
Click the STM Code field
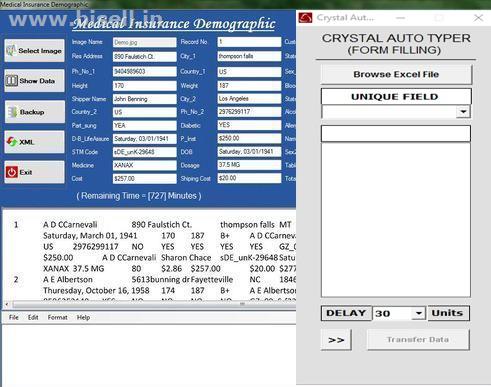coord(144,152)
